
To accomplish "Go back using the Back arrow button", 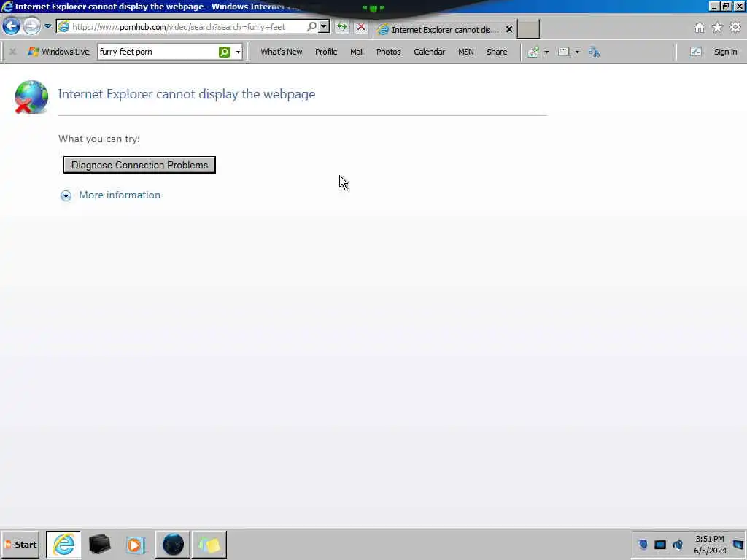I will click(11, 26).
